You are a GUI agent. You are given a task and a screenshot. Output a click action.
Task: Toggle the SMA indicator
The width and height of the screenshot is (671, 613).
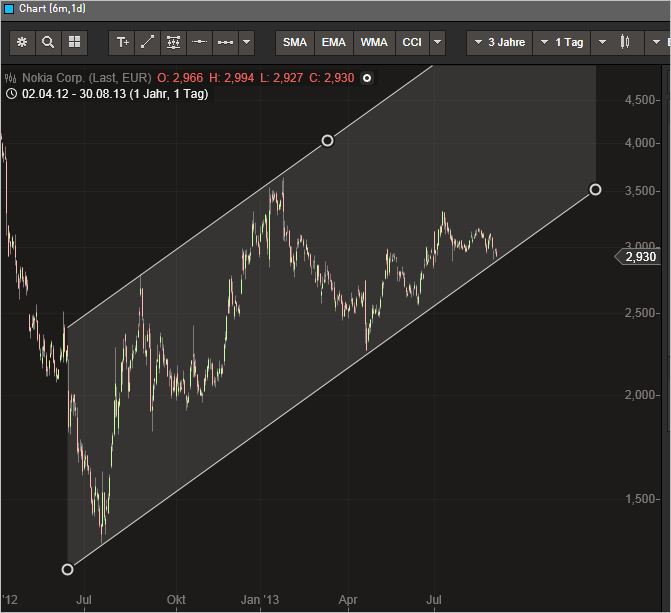coord(295,42)
